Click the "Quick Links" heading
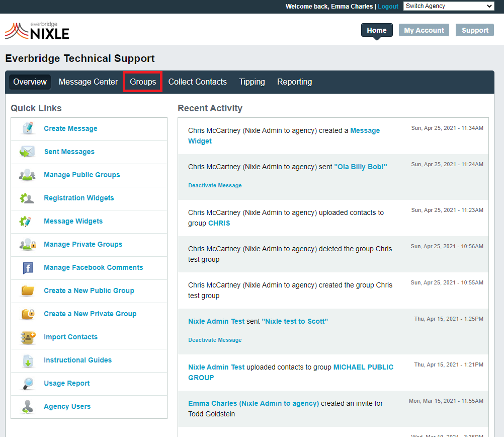This screenshot has width=504, height=437. pos(36,108)
